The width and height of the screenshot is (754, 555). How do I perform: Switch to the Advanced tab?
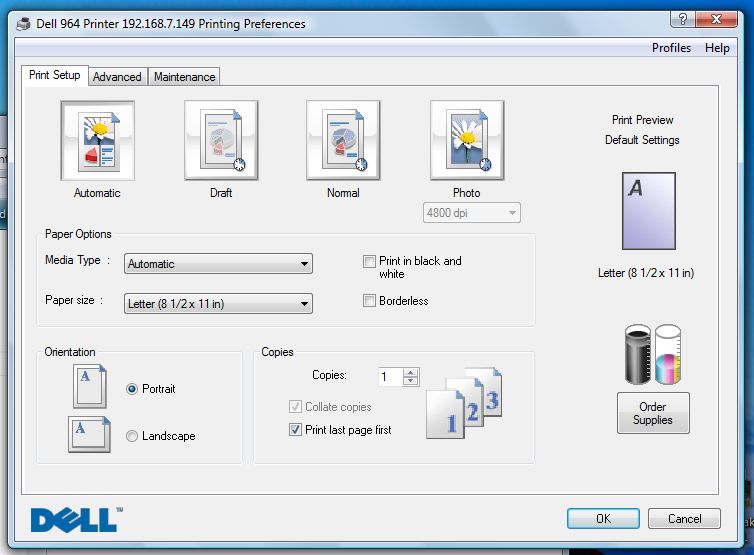click(117, 77)
